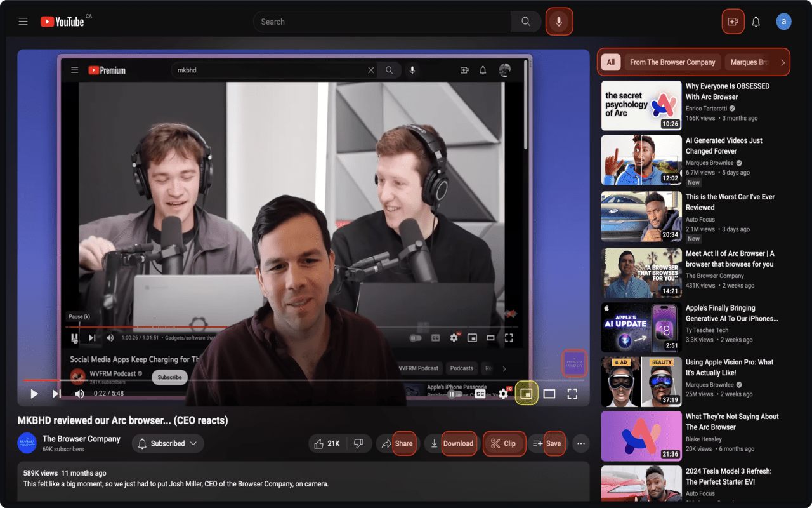Go to YouTube home via logo
The height and width of the screenshot is (508, 812).
click(62, 22)
